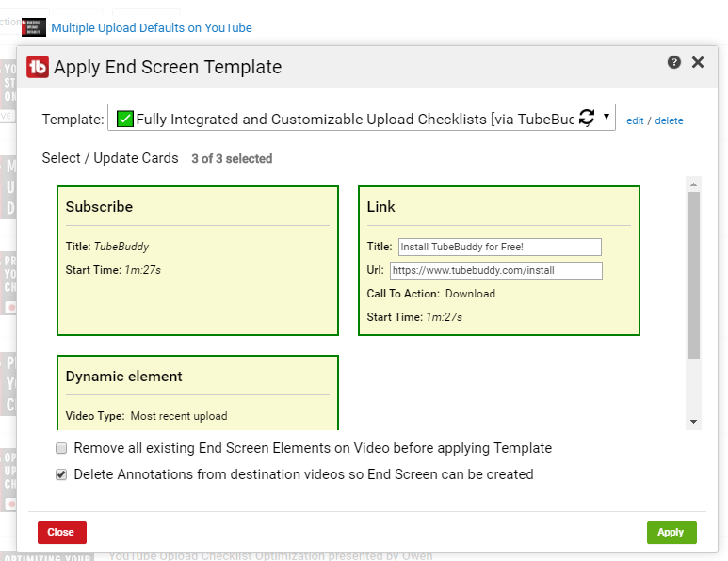
Task: Select the Link card heading
Action: tap(380, 207)
